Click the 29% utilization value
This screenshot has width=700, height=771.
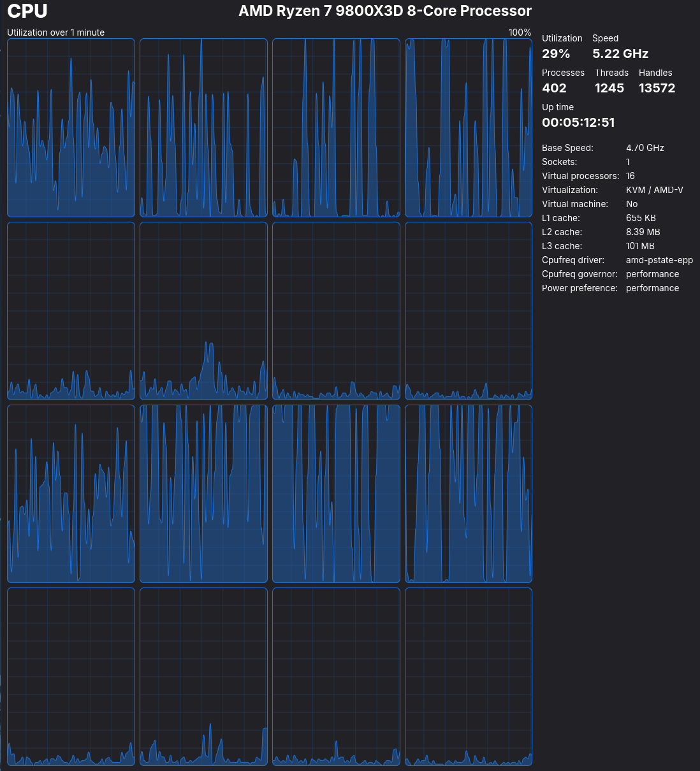pos(556,54)
